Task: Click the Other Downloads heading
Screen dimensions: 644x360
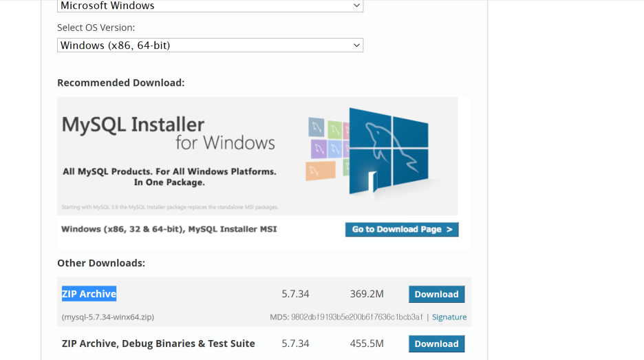Action: [101, 263]
